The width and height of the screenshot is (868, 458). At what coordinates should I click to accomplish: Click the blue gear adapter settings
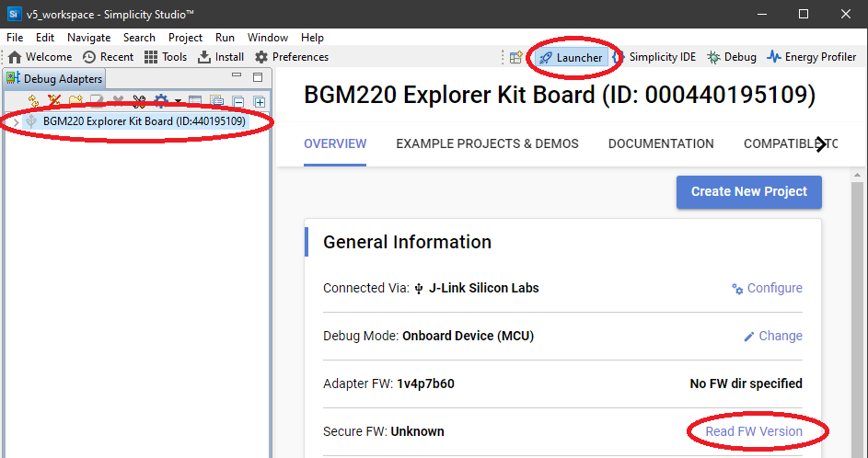tap(160, 100)
